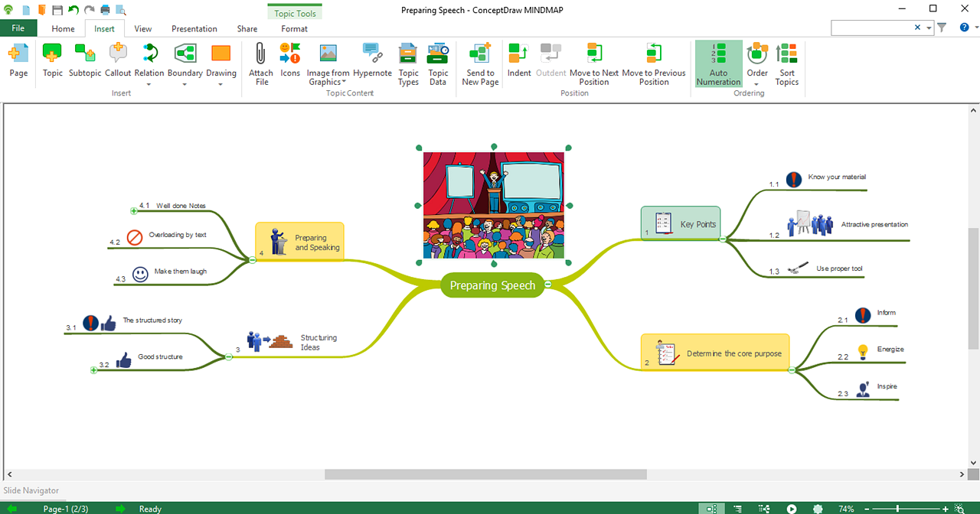Open the Boundary dropdown

[x=185, y=84]
